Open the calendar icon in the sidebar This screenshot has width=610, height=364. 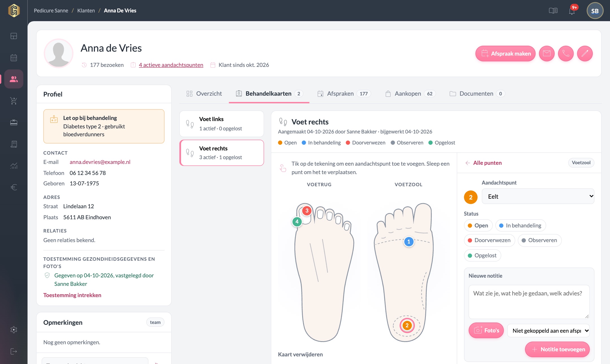click(x=14, y=58)
